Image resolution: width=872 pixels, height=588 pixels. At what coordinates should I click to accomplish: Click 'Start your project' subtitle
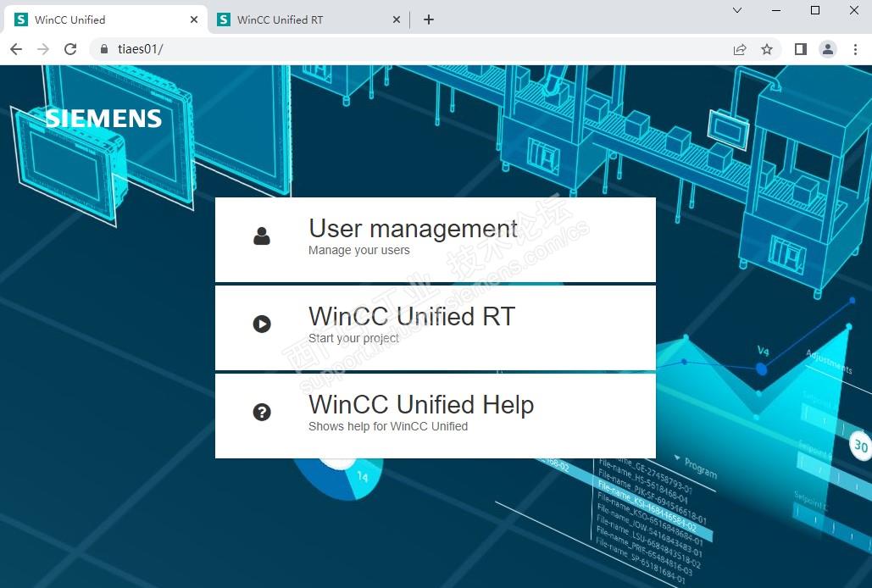click(x=353, y=338)
